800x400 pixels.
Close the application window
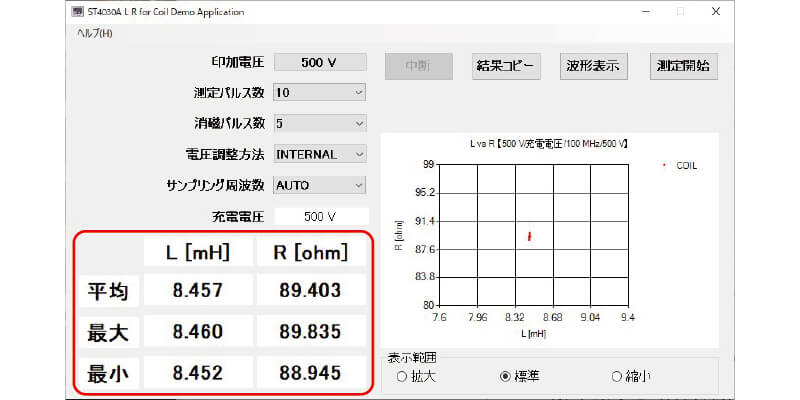[714, 12]
